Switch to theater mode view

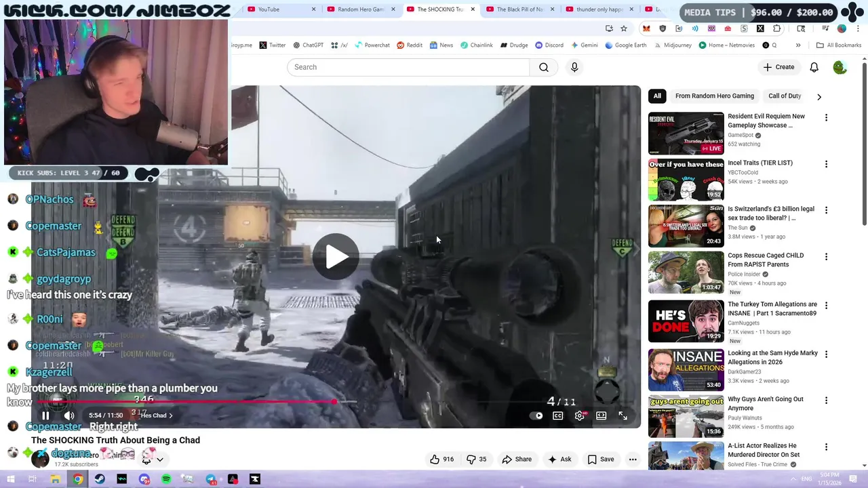tap(601, 415)
